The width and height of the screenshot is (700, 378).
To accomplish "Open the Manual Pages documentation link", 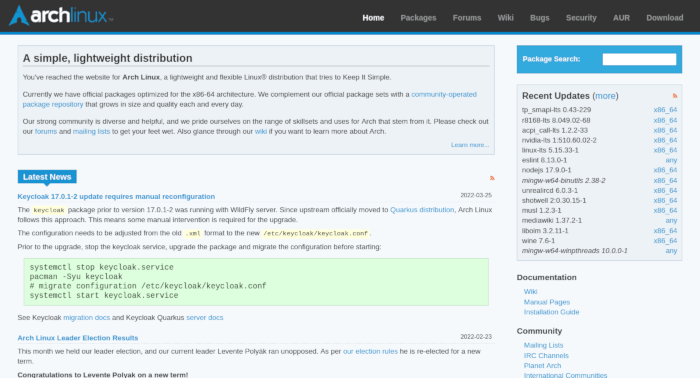I will click(x=547, y=302).
